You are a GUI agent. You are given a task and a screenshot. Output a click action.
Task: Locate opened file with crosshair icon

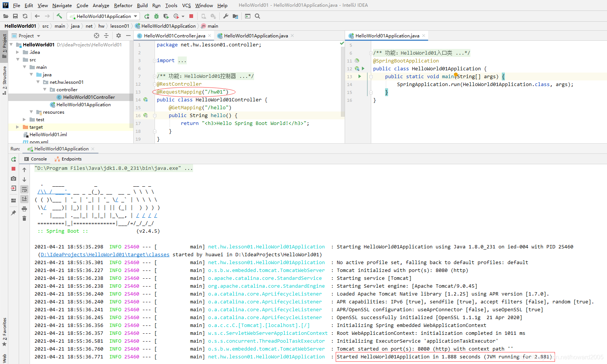(x=97, y=36)
